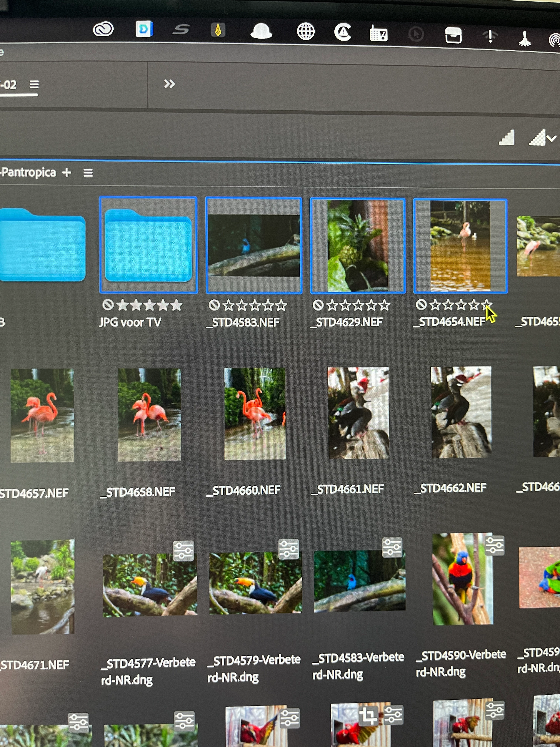Image resolution: width=560 pixels, height=747 pixels.
Task: Toggle reject mark on _STD4629.NEF
Action: tap(318, 305)
